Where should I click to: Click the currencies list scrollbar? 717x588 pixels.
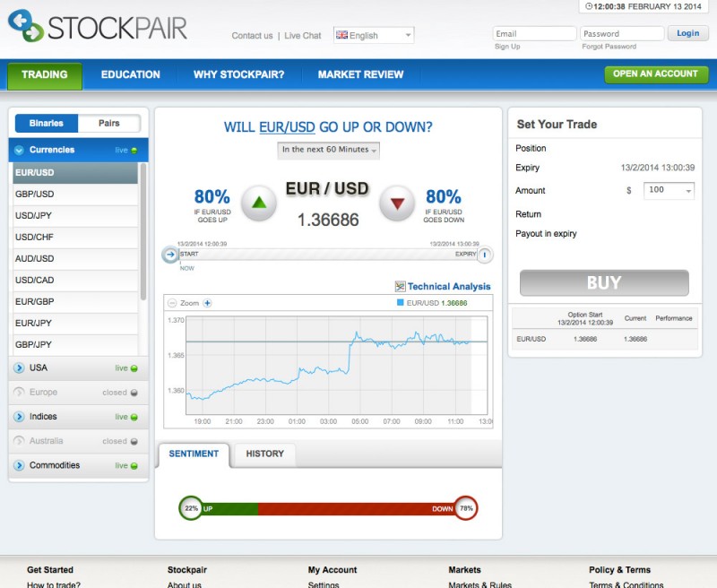(x=143, y=232)
